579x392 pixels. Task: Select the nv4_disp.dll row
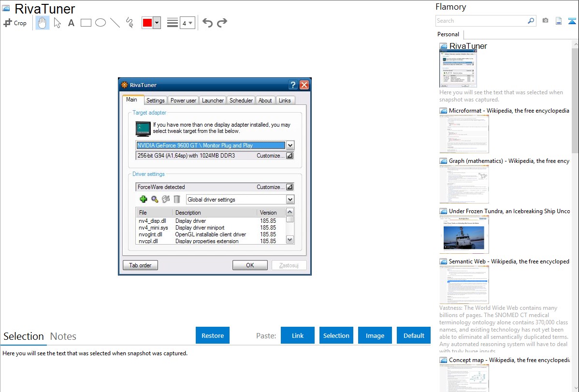[211, 221]
